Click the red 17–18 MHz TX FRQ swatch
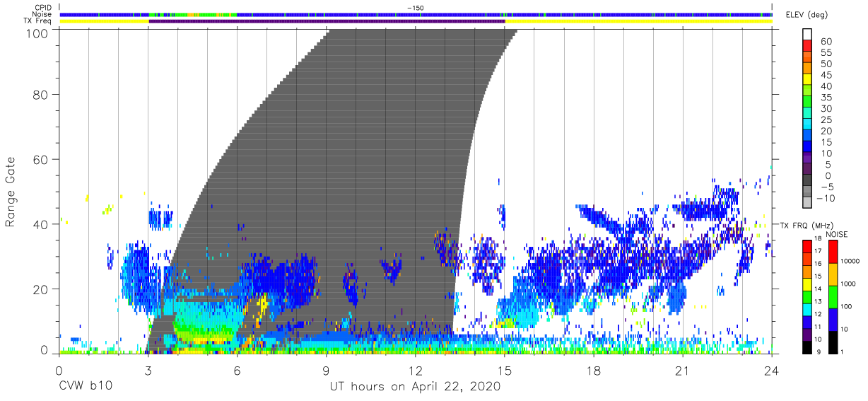This screenshot has width=868, height=401. [807, 245]
